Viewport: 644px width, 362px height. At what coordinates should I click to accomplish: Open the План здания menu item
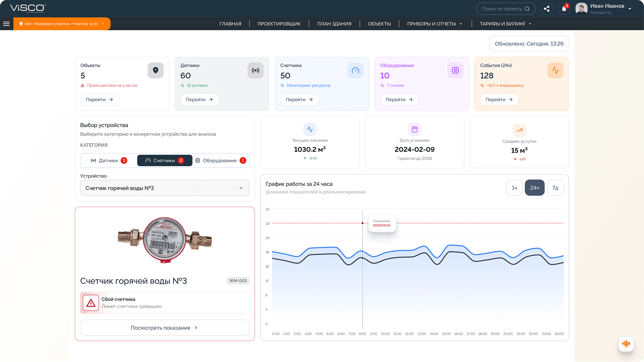point(334,24)
